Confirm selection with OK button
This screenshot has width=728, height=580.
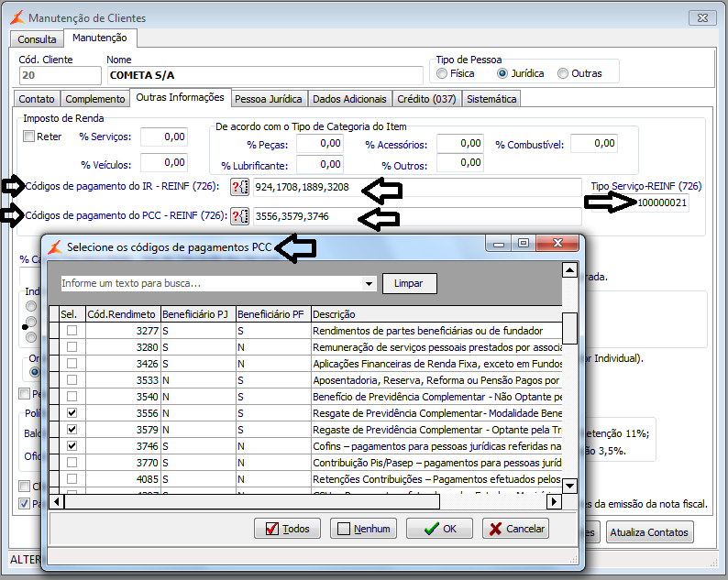click(439, 529)
